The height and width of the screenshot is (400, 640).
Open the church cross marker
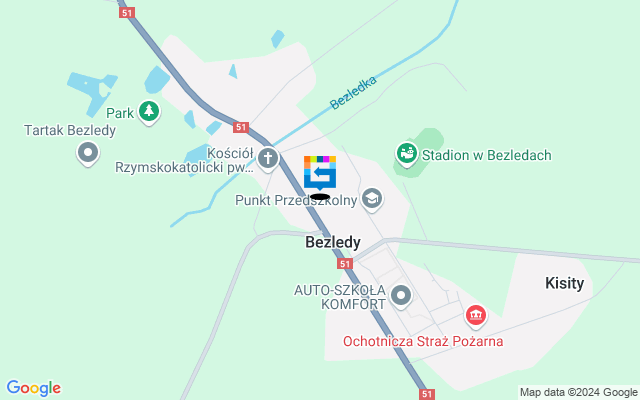[x=268, y=159]
